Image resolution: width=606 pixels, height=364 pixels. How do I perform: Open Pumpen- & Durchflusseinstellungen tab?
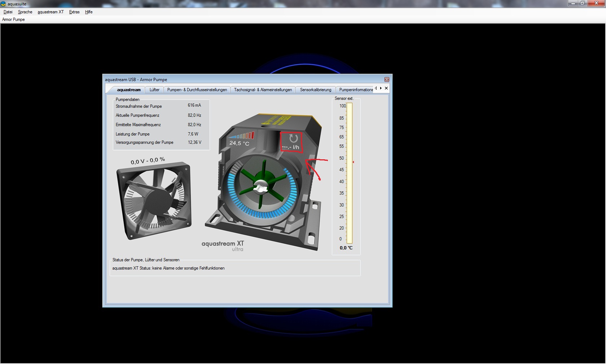coord(197,90)
